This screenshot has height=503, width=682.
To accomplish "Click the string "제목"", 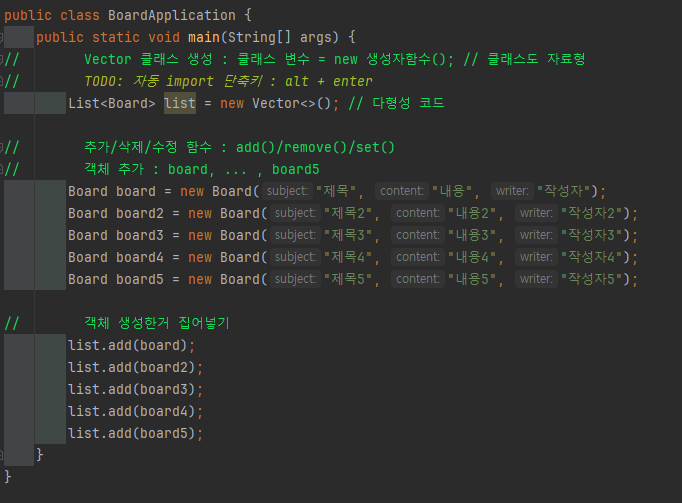I will pyautogui.click(x=336, y=191).
